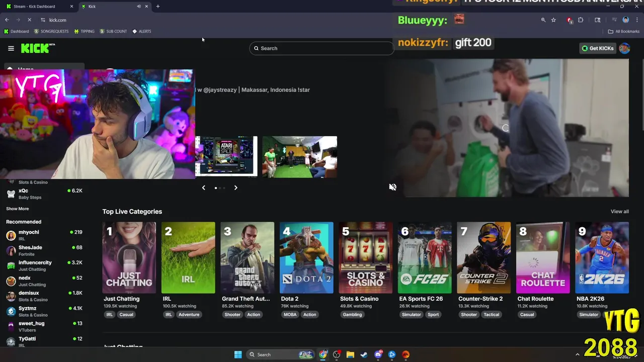Open the Kick profile avatar menu
Screen dimensions: 644x362
click(x=624, y=48)
